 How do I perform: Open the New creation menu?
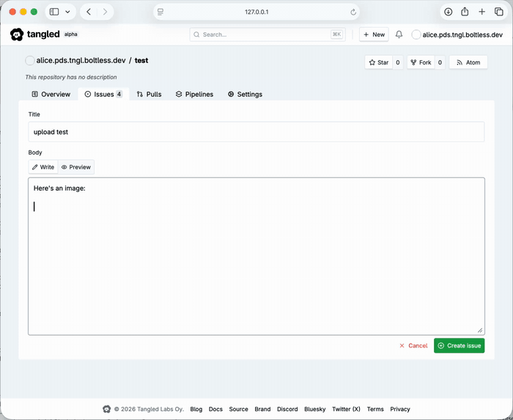point(374,34)
